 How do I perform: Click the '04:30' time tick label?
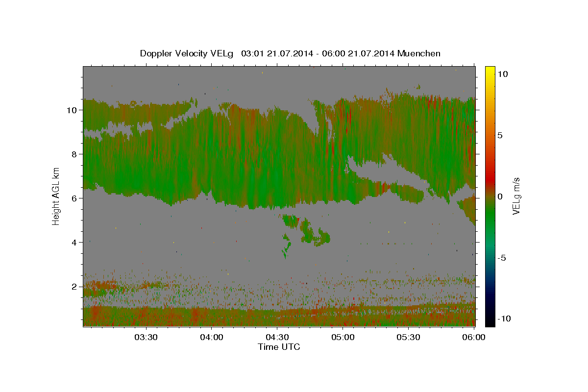click(277, 337)
